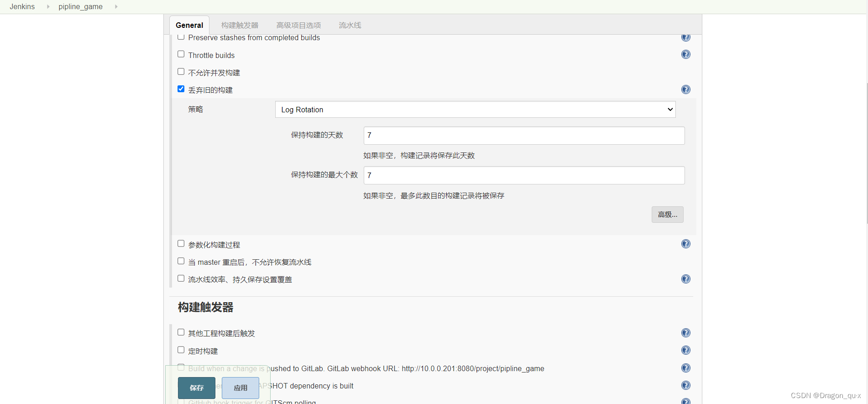The width and height of the screenshot is (868, 404).
Task: Click the 保存 button
Action: pos(197,388)
